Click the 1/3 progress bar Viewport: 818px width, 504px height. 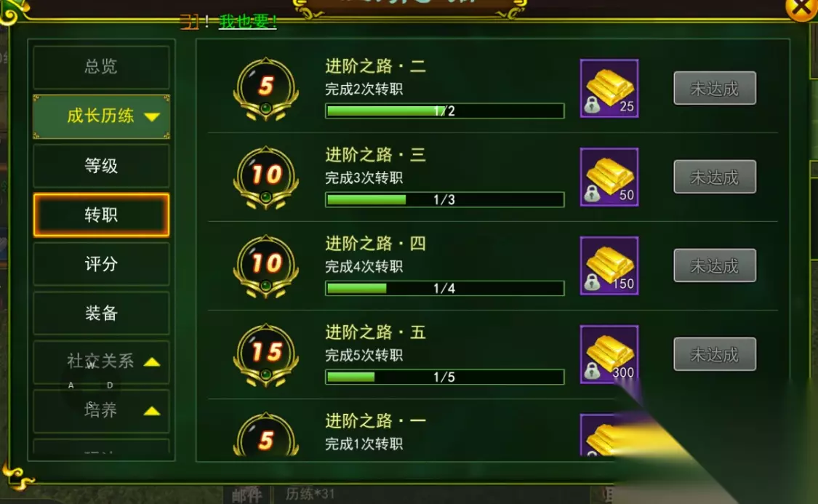tap(444, 199)
